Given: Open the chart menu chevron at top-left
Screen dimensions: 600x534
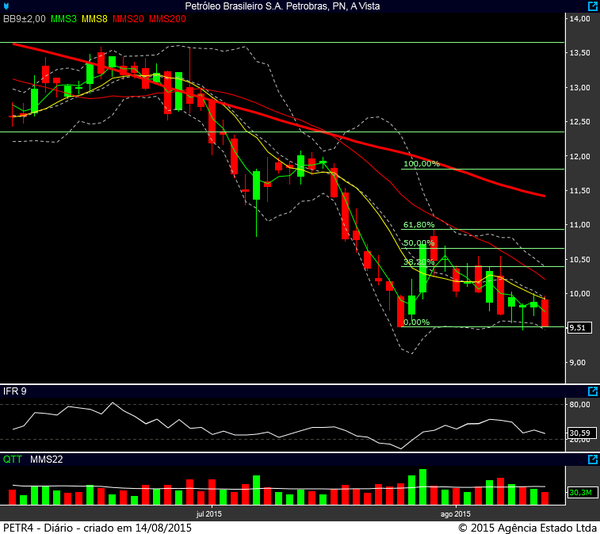Looking at the screenshot, I should coord(7,6).
